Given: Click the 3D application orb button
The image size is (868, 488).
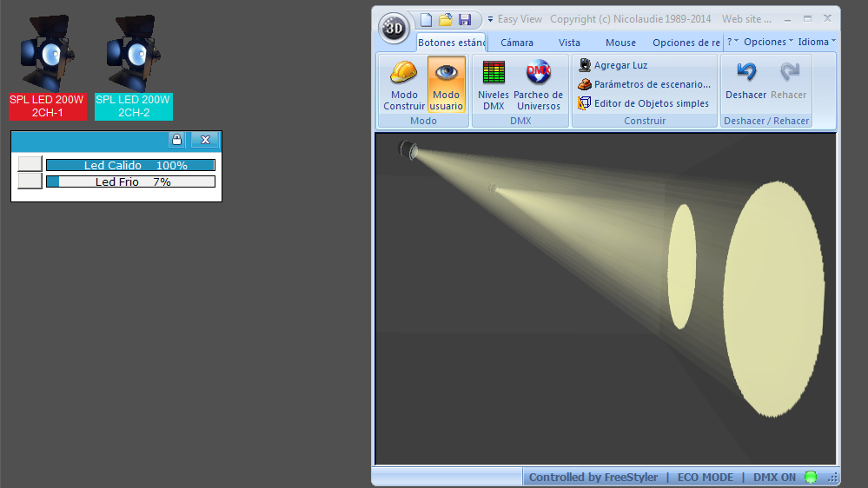Looking at the screenshot, I should click(394, 27).
